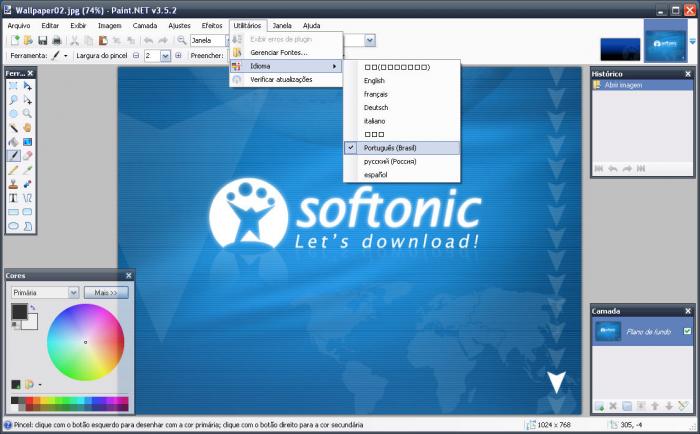Click the Print icon in the toolbar
Image resolution: width=700 pixels, height=434 pixels.
pyautogui.click(x=55, y=40)
